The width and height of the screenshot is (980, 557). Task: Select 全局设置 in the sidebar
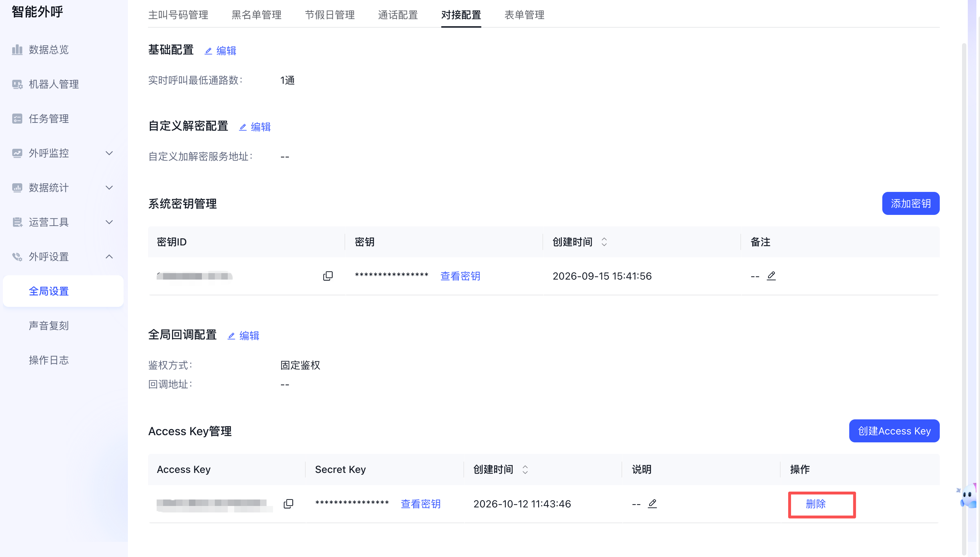63,291
